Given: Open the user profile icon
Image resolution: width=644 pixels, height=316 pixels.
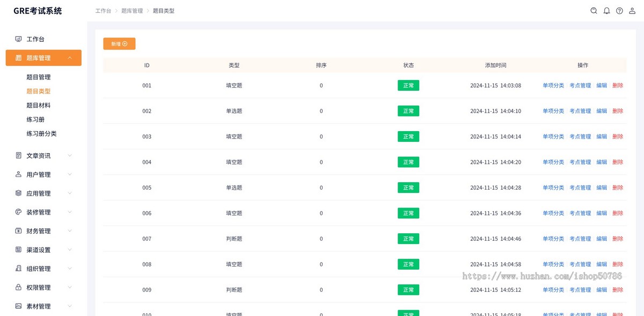Looking at the screenshot, I should (632, 11).
